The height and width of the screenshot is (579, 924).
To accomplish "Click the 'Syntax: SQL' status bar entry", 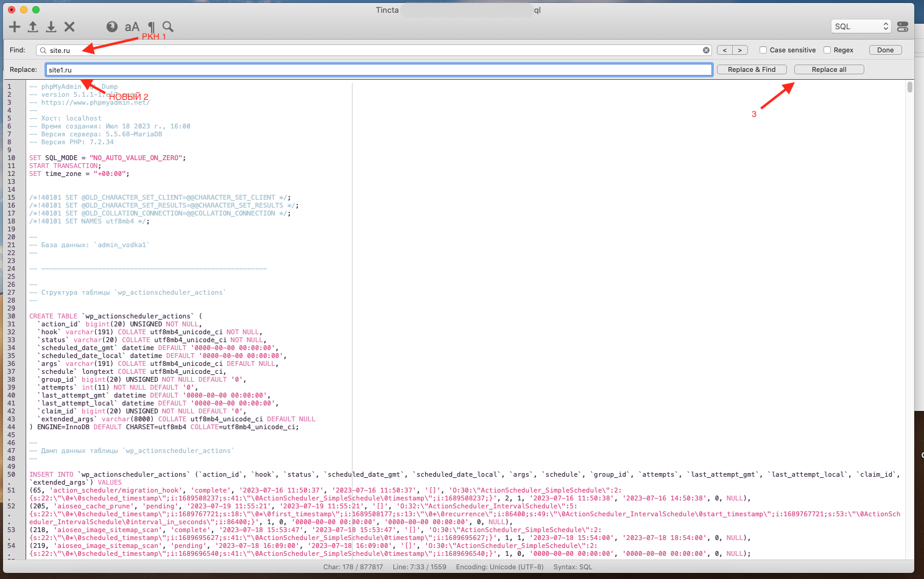I will click(573, 567).
